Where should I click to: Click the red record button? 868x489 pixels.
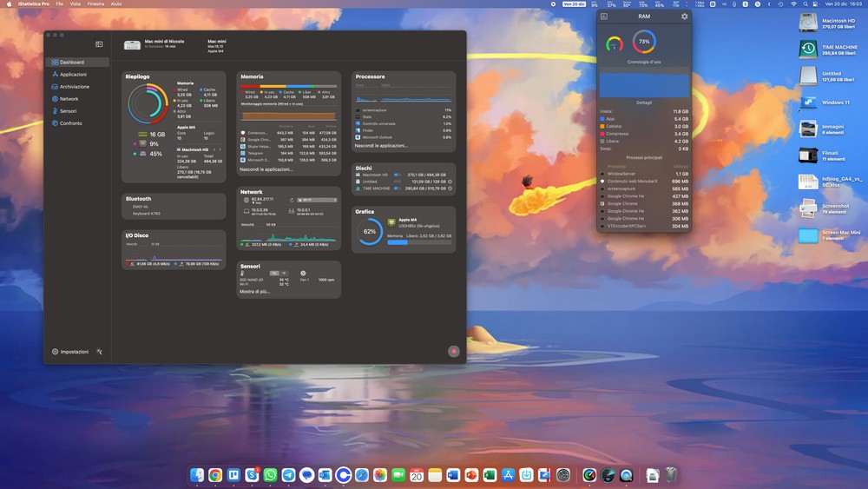453,351
